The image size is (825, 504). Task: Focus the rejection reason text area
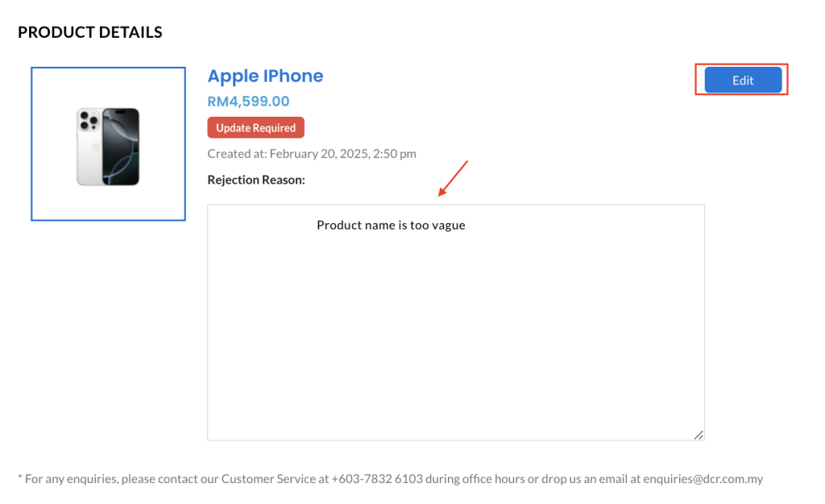pyautogui.click(x=455, y=338)
